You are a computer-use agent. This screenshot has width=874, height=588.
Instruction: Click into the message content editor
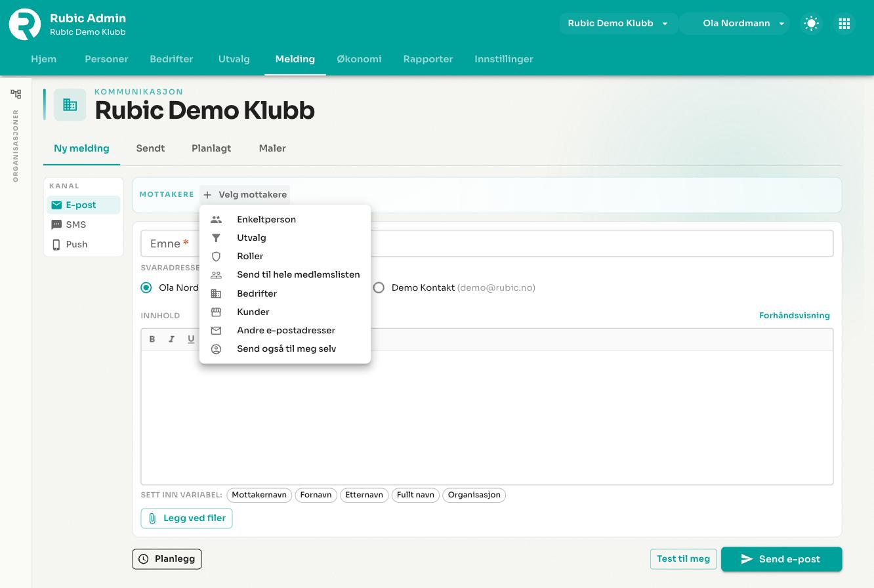pos(487,417)
